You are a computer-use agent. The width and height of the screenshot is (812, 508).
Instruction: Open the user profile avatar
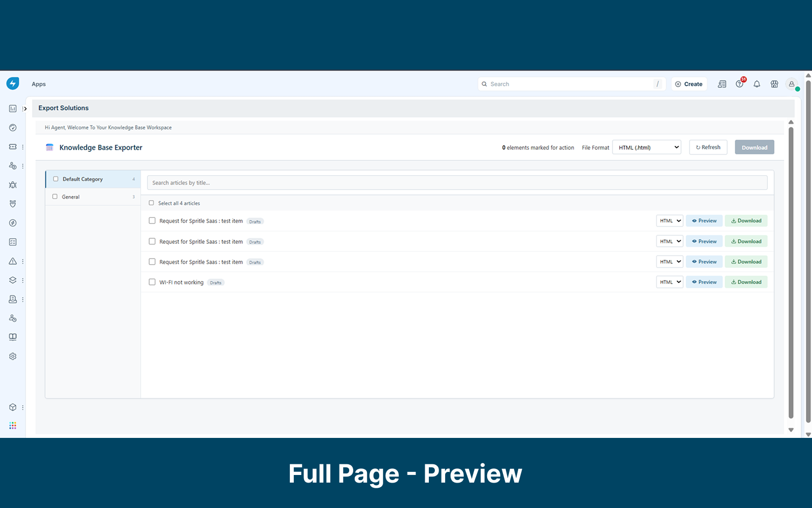(x=792, y=84)
